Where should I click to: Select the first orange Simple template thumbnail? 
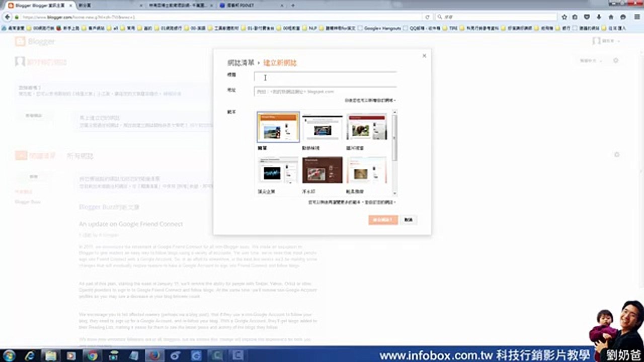[278, 127]
